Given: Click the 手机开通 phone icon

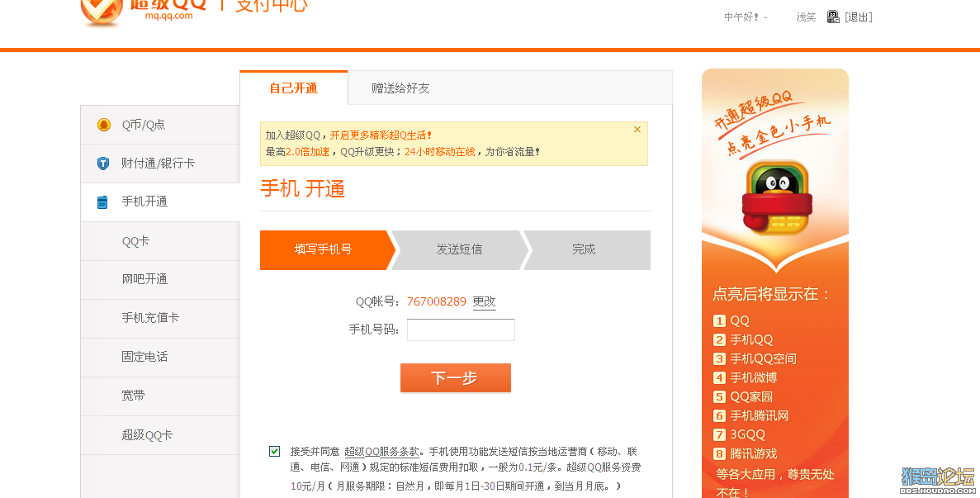Looking at the screenshot, I should point(102,202).
